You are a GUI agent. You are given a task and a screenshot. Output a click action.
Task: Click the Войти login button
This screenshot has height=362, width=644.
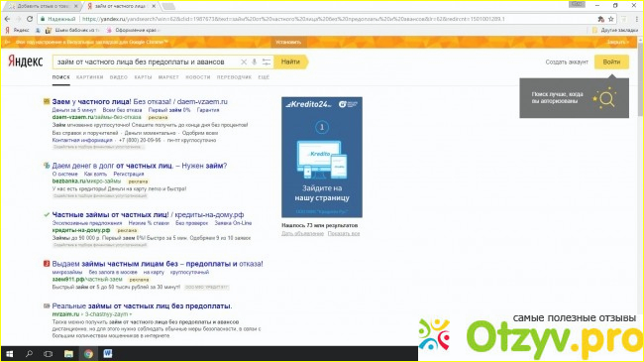(611, 61)
